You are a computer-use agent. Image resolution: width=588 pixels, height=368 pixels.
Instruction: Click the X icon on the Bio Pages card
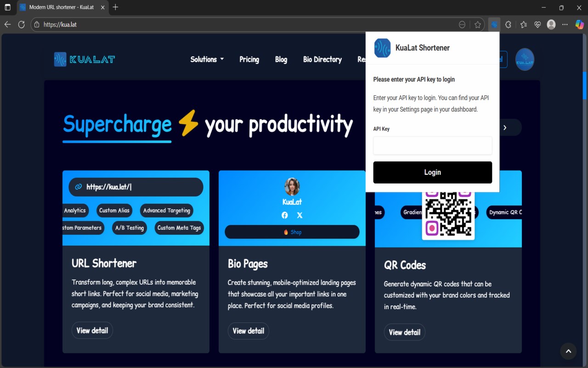pos(300,215)
